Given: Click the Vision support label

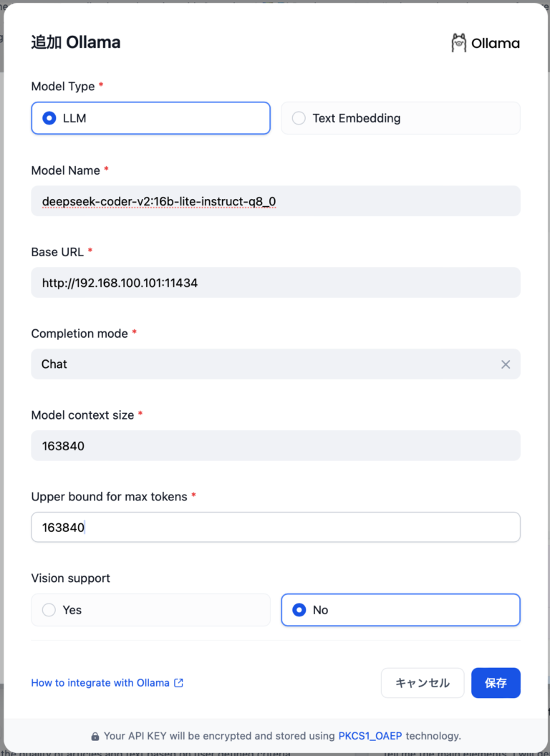Looking at the screenshot, I should pyautogui.click(x=71, y=578).
